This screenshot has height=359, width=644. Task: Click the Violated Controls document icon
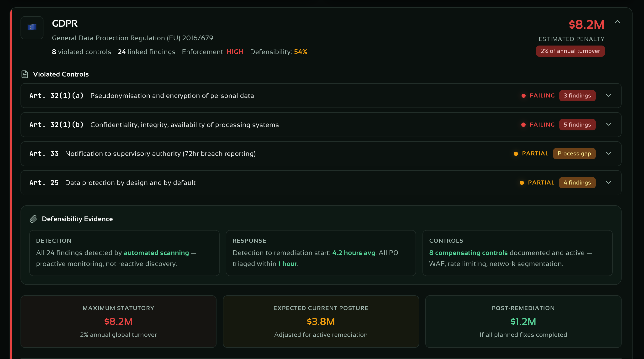pos(25,74)
